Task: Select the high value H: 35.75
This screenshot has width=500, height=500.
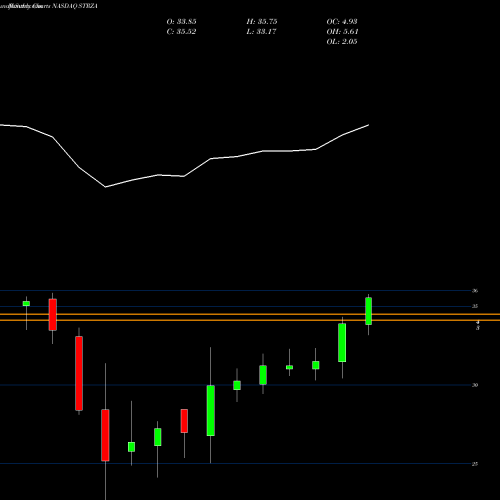Action: 262,22
